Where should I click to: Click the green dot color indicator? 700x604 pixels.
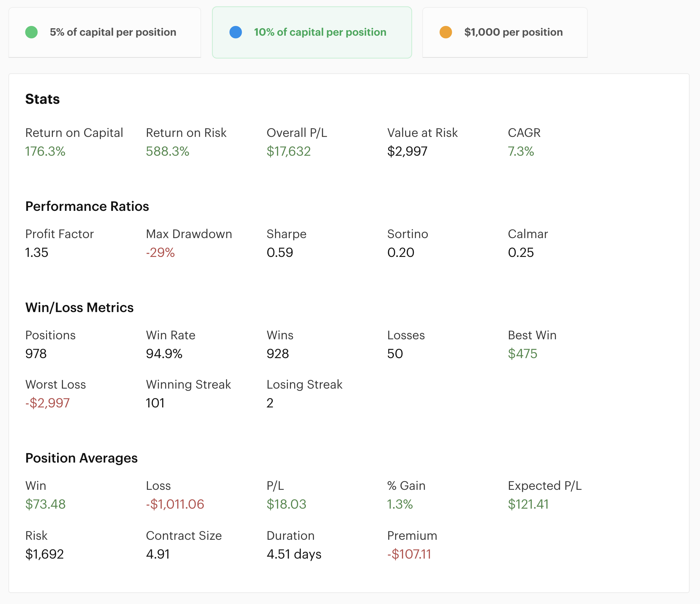[31, 32]
